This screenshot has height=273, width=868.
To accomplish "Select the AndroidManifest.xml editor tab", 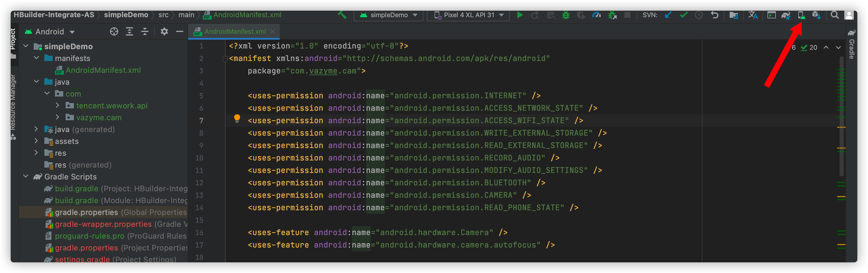I will (234, 32).
